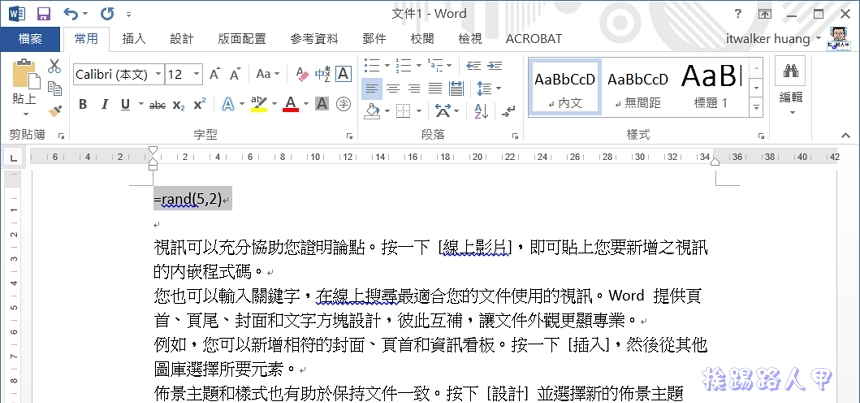Increase font size with the grow font icon
The width and height of the screenshot is (860, 403).
pyautogui.click(x=216, y=74)
